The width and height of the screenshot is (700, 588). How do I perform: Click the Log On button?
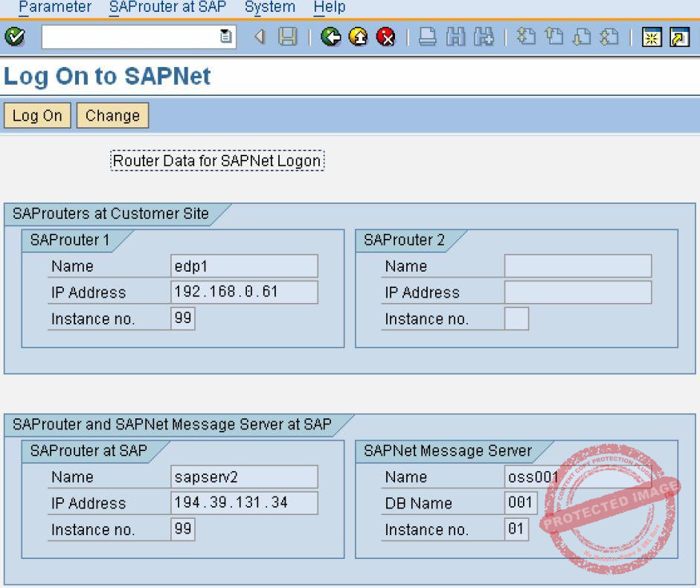(x=37, y=116)
